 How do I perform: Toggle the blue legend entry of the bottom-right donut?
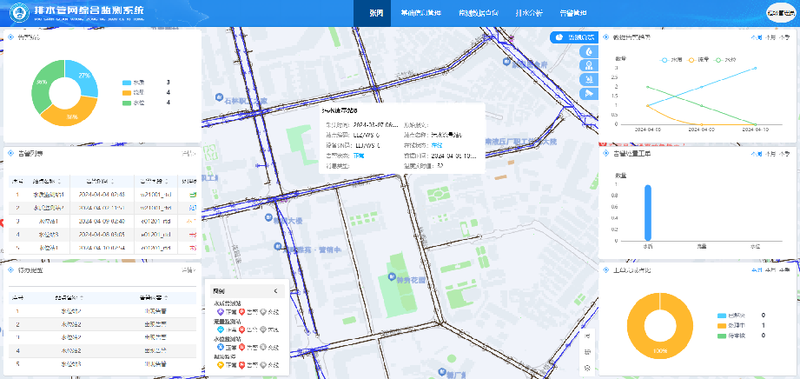[x=730, y=316]
